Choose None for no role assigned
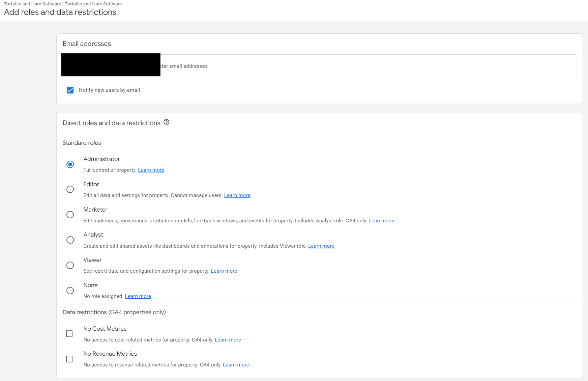Image resolution: width=588 pixels, height=381 pixels. pos(70,291)
